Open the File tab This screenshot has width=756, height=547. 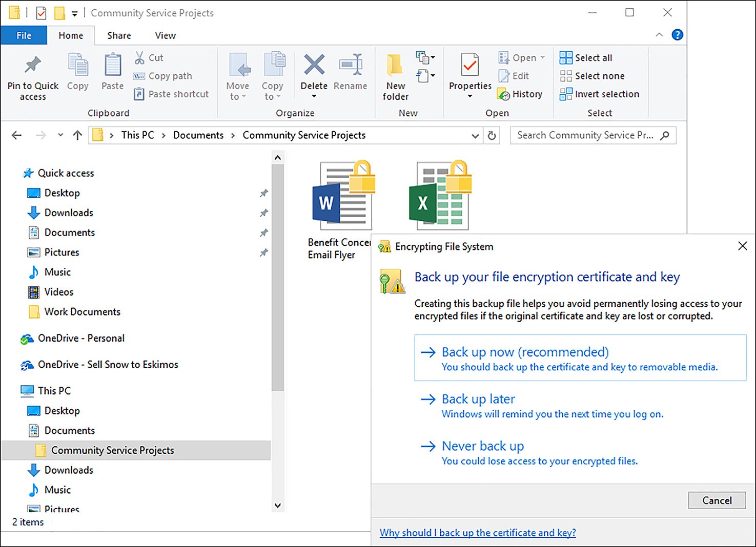(x=24, y=35)
